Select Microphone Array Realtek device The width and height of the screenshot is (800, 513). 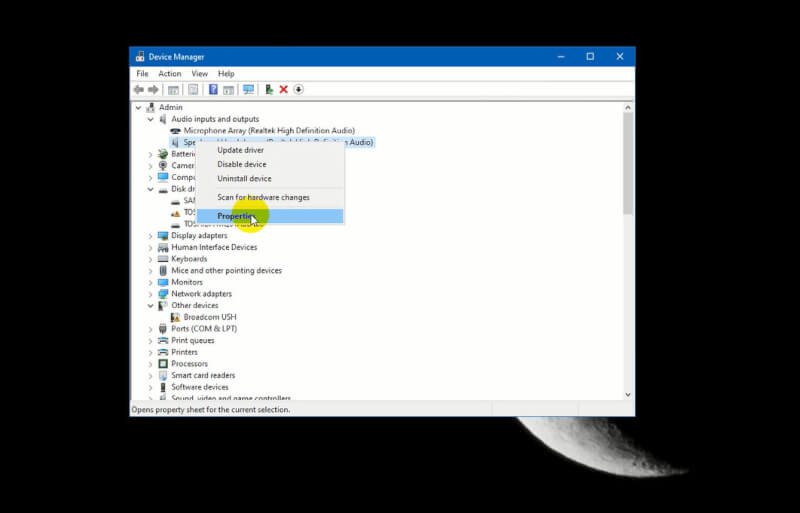pyautogui.click(x=268, y=131)
